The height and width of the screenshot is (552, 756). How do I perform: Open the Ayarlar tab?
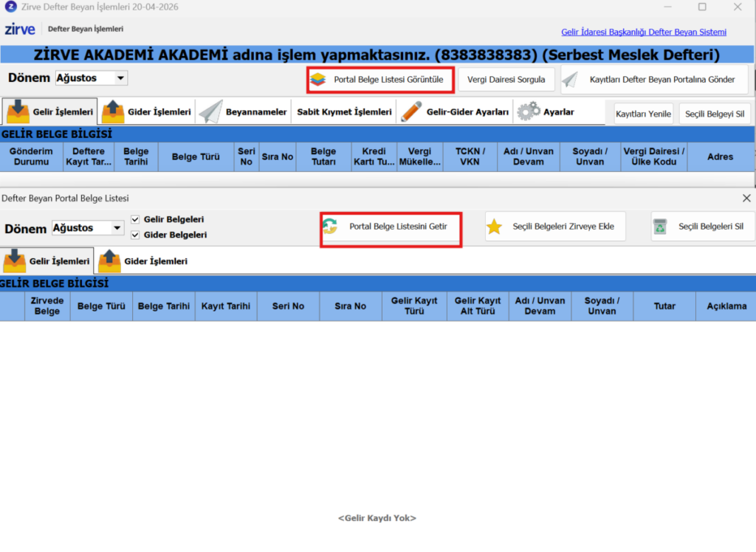547,111
